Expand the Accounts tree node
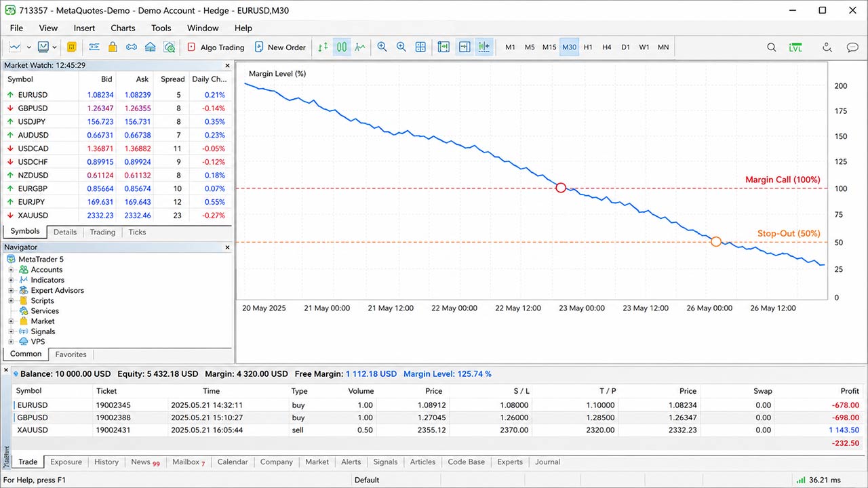 (11, 270)
